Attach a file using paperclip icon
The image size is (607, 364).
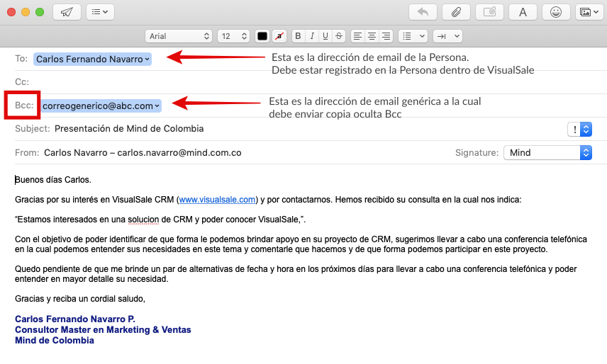point(456,12)
